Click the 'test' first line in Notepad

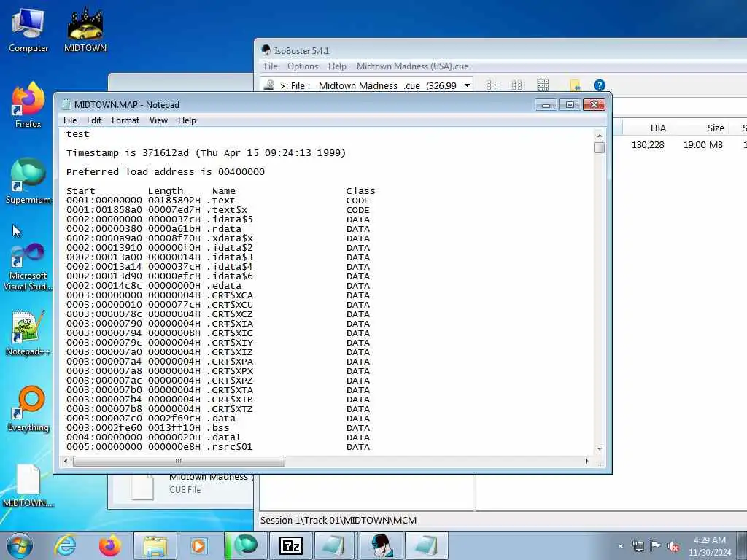(x=77, y=134)
